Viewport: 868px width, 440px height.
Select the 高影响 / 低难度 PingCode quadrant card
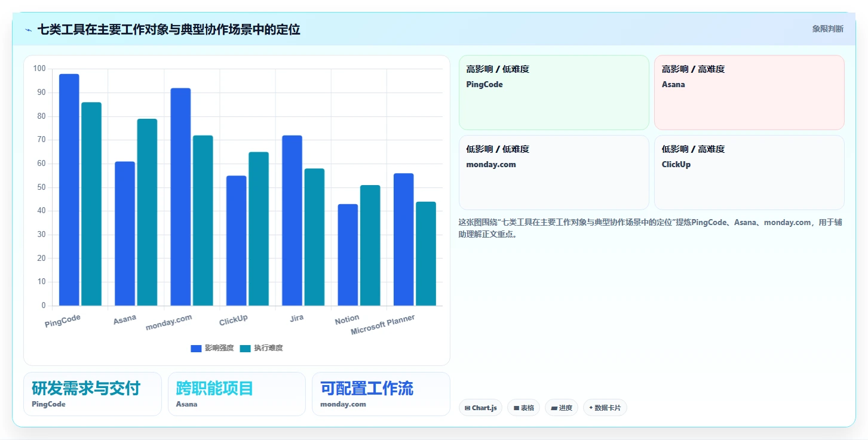pos(554,93)
